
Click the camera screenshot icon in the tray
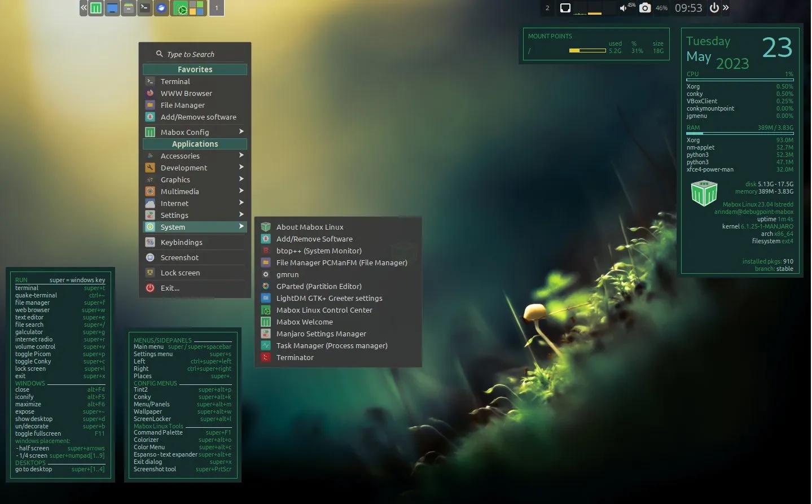tap(644, 8)
